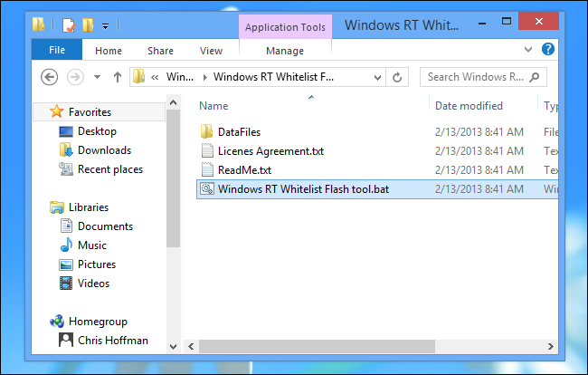Click the Documents library icon
The width and height of the screenshot is (588, 375).
point(66,226)
